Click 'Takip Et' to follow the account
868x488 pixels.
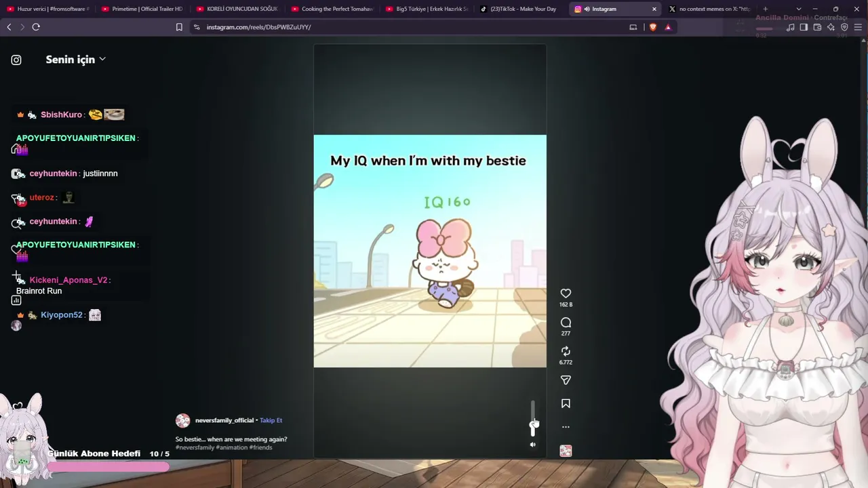(271, 420)
